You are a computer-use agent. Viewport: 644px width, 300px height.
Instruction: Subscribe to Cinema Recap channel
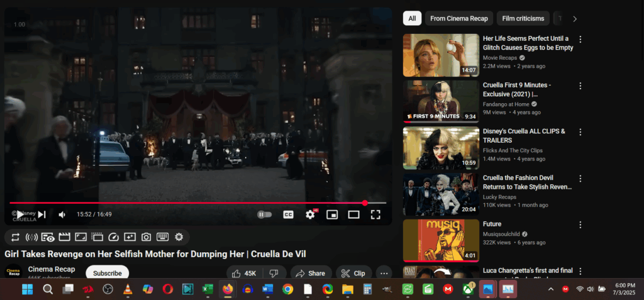tap(107, 274)
